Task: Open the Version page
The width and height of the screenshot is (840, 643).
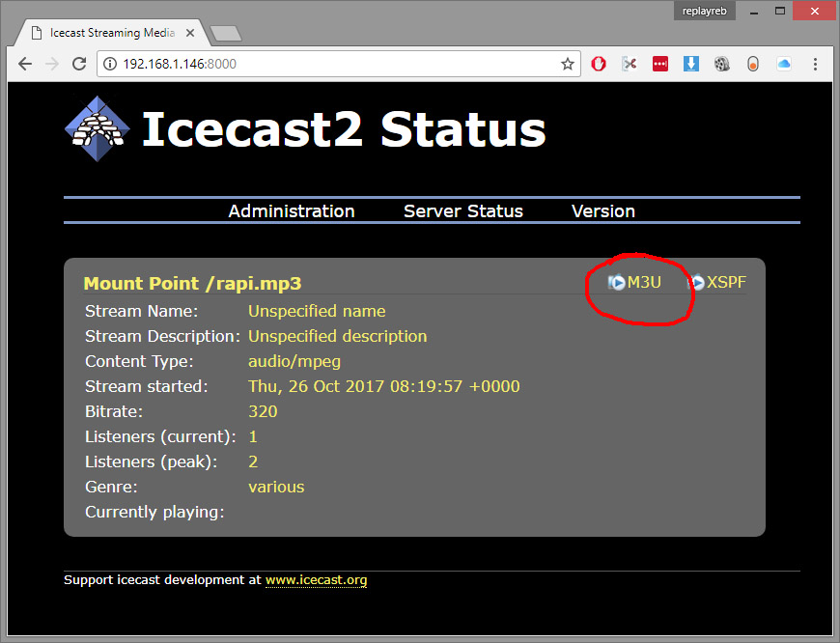Action: pyautogui.click(x=603, y=211)
